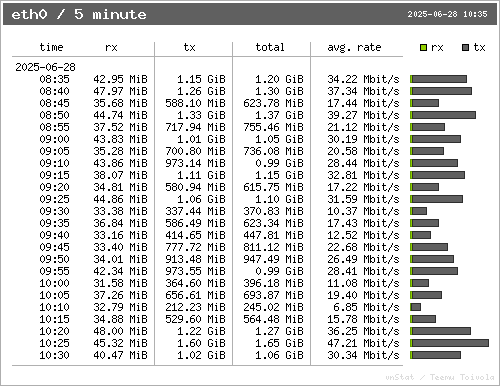This screenshot has height=386, width=500.
Task: Select the 48.00 MiB rx value
Action: (x=120, y=331)
